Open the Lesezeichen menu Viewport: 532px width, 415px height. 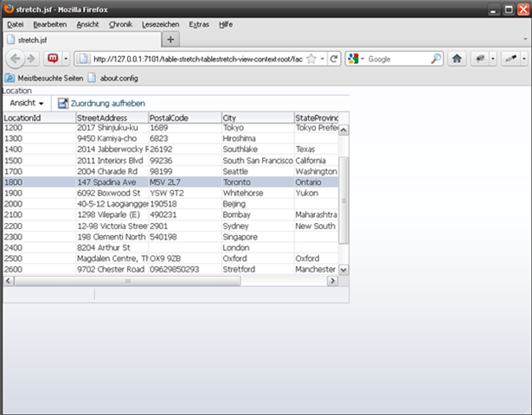[161, 24]
